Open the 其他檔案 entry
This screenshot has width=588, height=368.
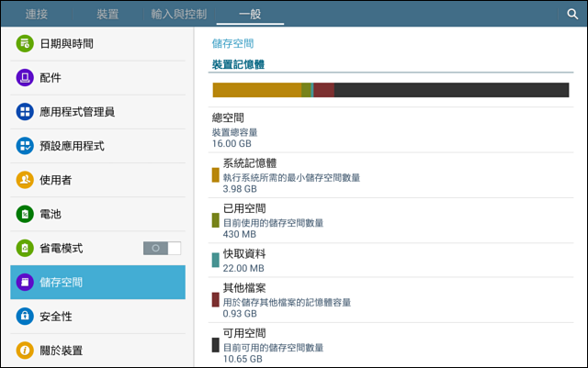pos(391,300)
